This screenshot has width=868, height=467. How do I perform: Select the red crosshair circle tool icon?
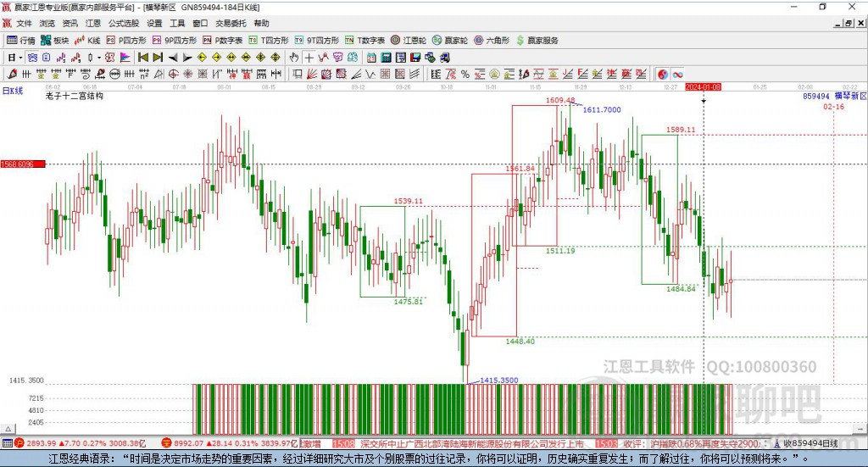click(173, 74)
